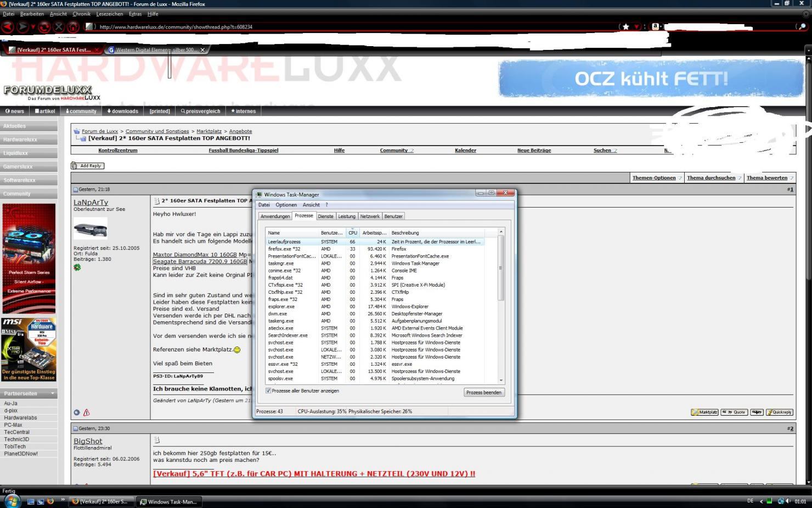Switch to the Netzwerk tab in Task-Manager
Image resolution: width=812 pixels, height=508 pixels.
370,216
